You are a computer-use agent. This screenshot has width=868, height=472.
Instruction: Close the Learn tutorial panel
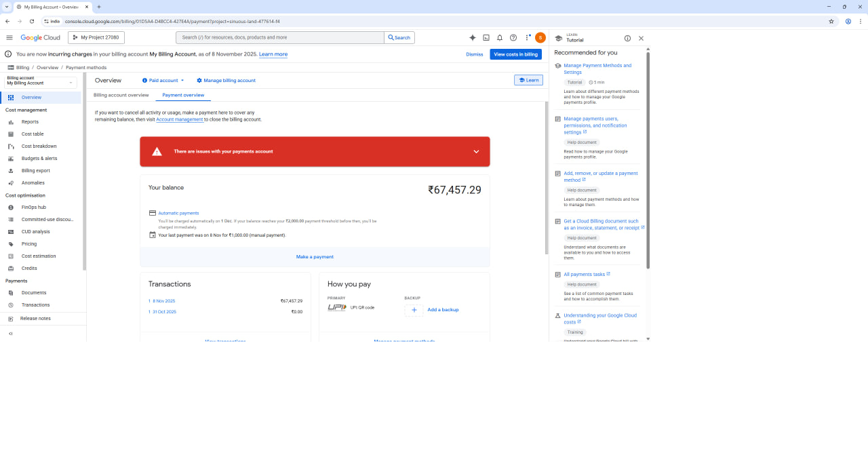click(x=641, y=39)
